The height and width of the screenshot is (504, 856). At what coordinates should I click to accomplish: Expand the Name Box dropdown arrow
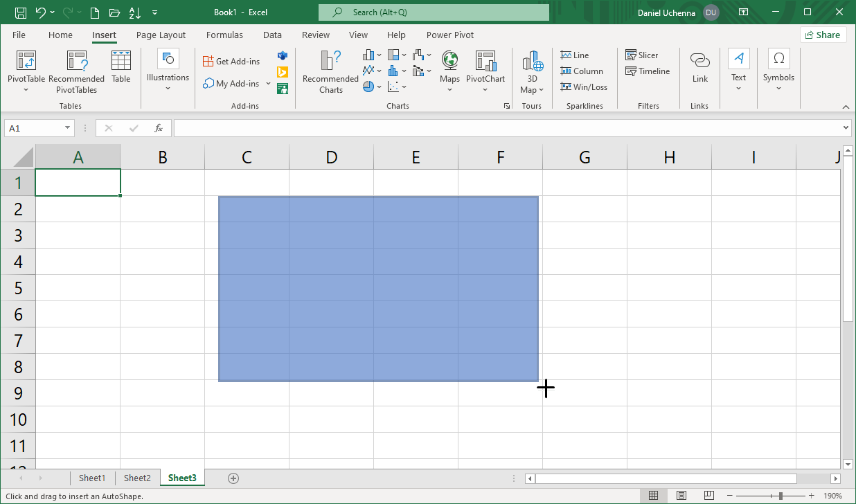point(67,128)
